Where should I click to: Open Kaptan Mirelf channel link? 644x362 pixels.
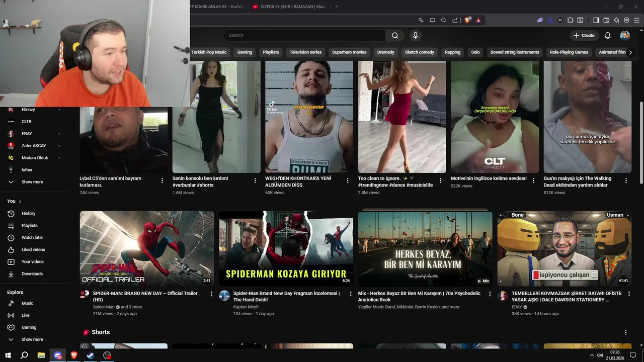(246, 307)
